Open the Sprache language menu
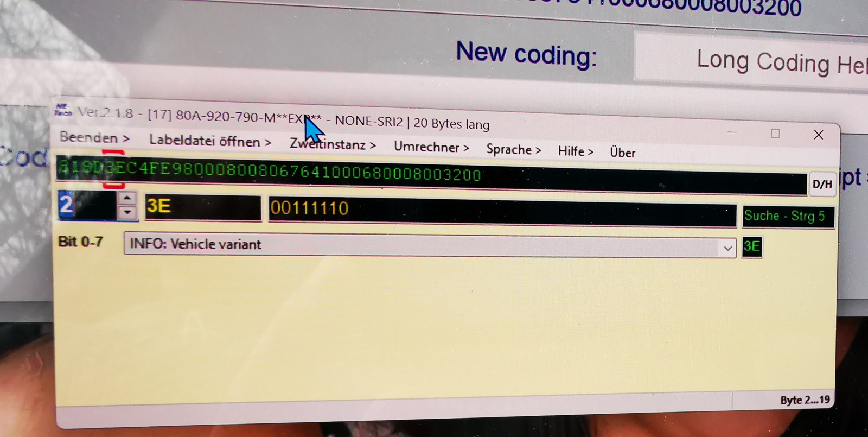 pyautogui.click(x=513, y=150)
